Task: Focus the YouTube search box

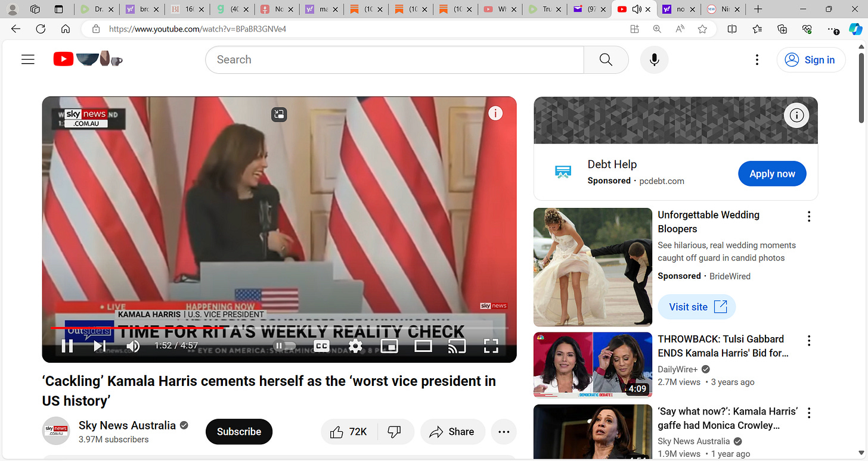Action: coord(394,60)
